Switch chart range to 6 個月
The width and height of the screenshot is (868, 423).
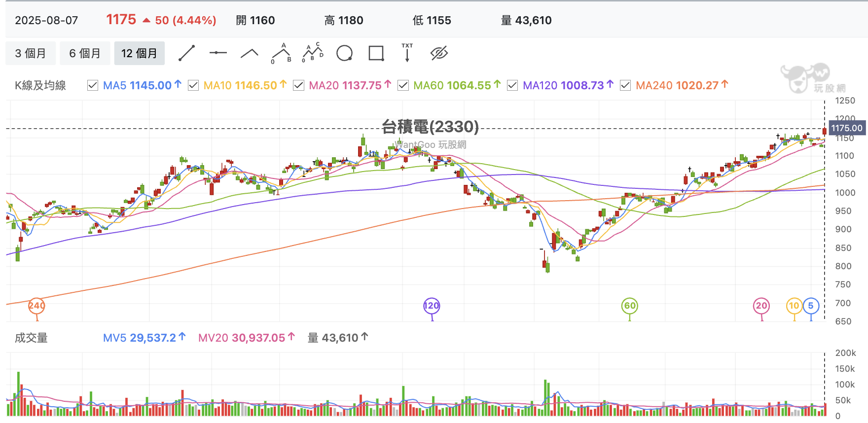pos(85,53)
